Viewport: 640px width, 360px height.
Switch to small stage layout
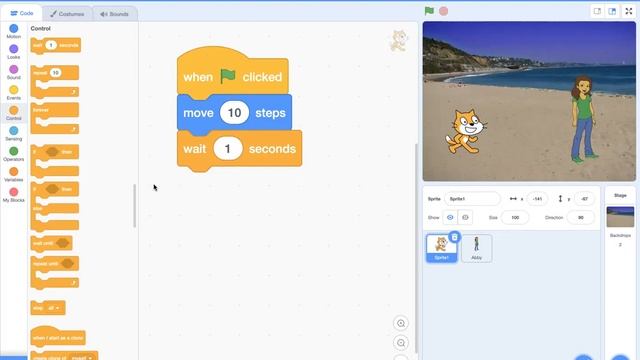pyautogui.click(x=597, y=11)
